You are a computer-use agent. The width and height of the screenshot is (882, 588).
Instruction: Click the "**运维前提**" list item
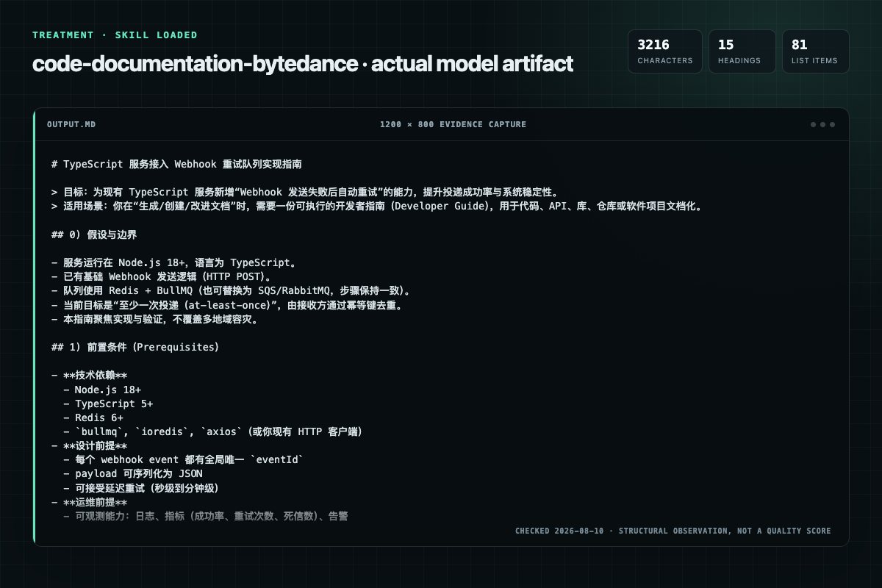pyautogui.click(x=90, y=502)
